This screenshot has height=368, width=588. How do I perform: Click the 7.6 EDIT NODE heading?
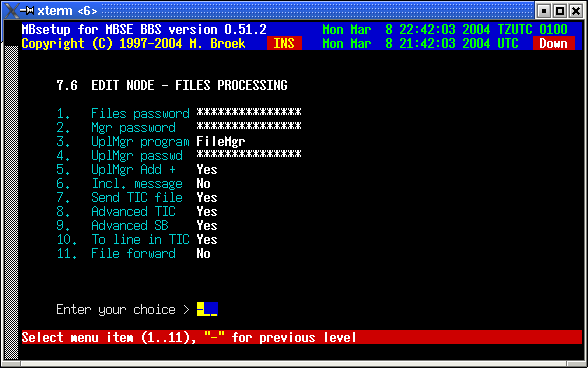[172, 86]
